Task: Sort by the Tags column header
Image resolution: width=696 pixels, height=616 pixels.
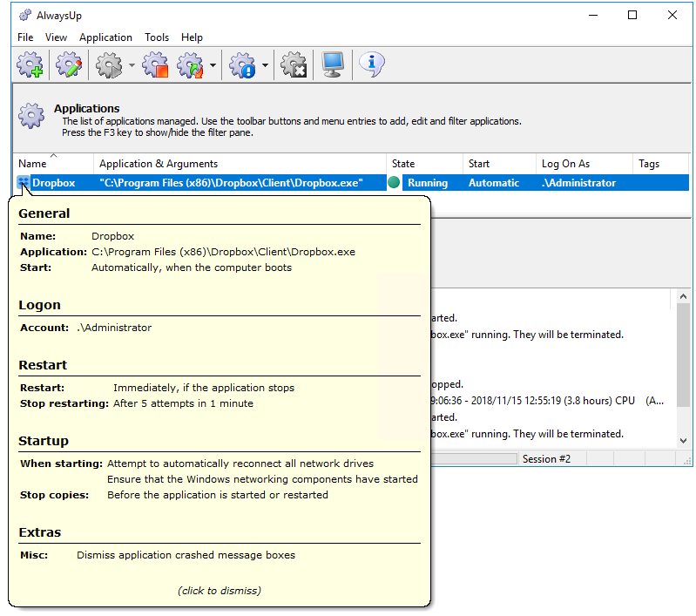Action: point(660,164)
